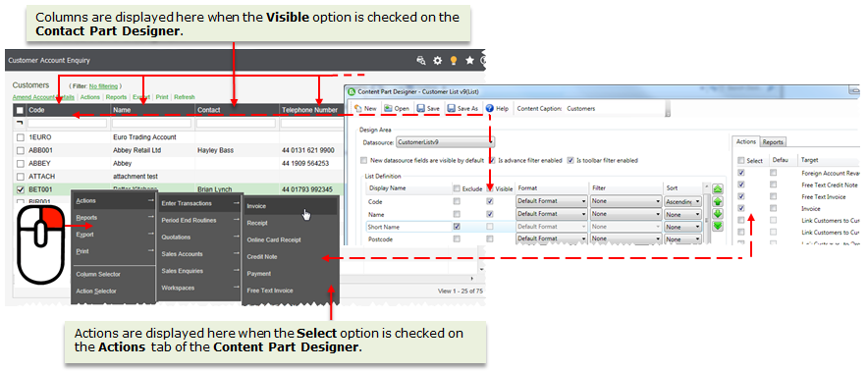The width and height of the screenshot is (868, 371).
Task: Toggle Is advance filter enabled checkbox
Action: coord(493,161)
